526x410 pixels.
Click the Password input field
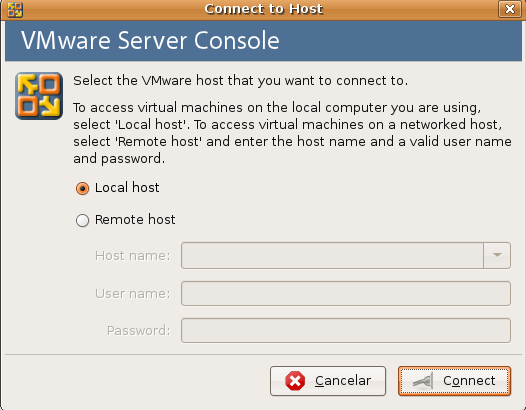346,330
